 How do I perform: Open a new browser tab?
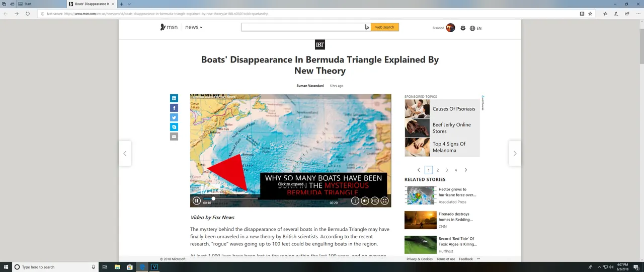121,4
